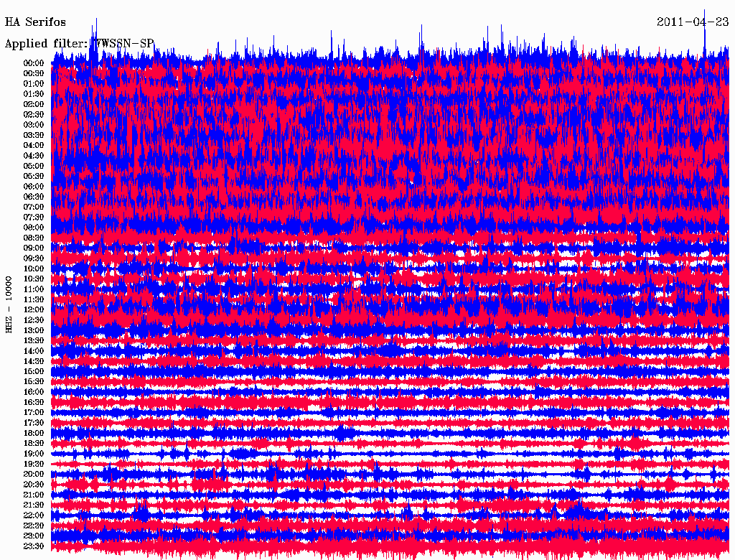Select the 03:00 time label
The width and height of the screenshot is (735, 560).
coord(34,125)
